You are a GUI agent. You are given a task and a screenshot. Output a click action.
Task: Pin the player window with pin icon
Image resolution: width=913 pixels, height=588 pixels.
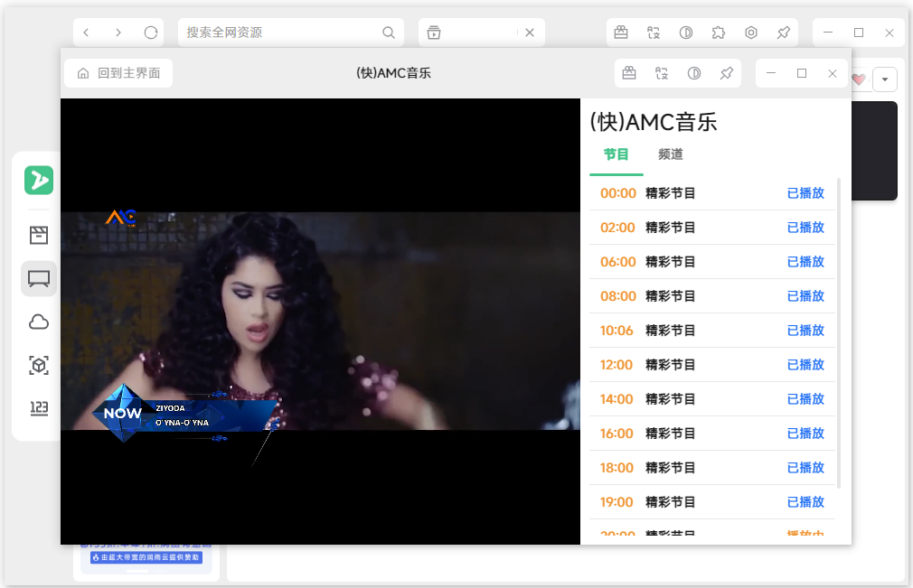point(727,73)
